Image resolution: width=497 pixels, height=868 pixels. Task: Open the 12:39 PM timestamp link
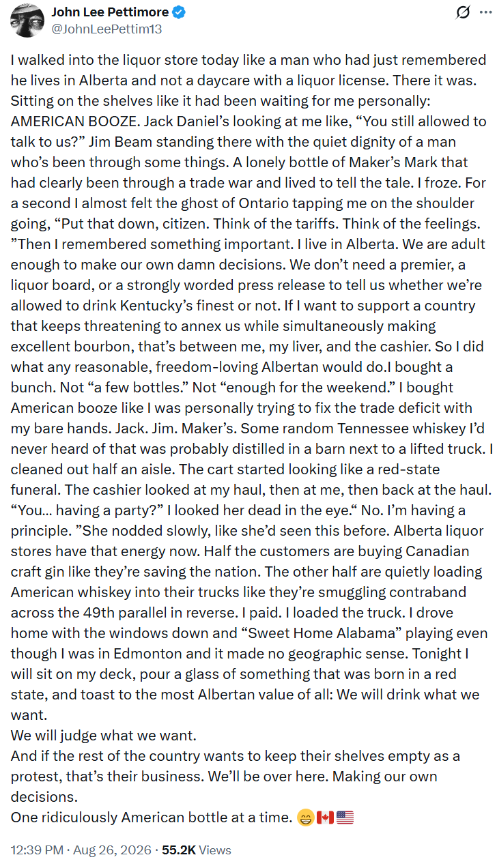pos(38,850)
